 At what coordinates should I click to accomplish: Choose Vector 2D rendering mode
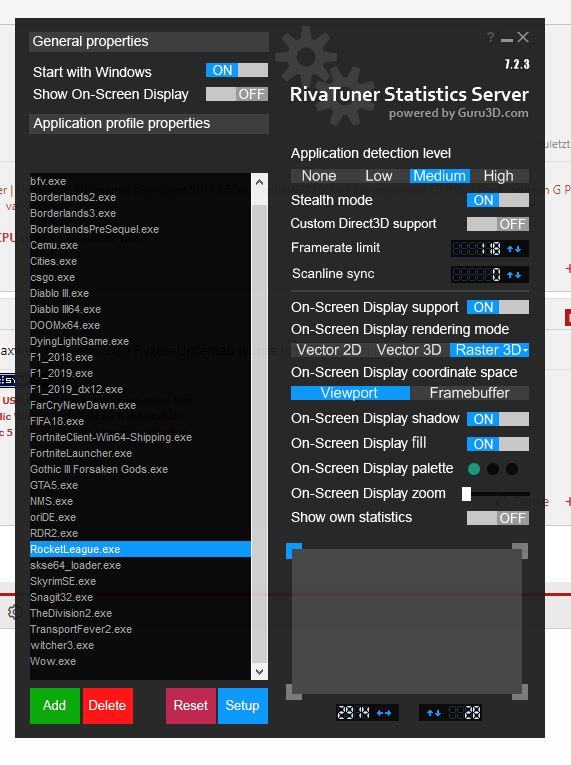tap(329, 350)
